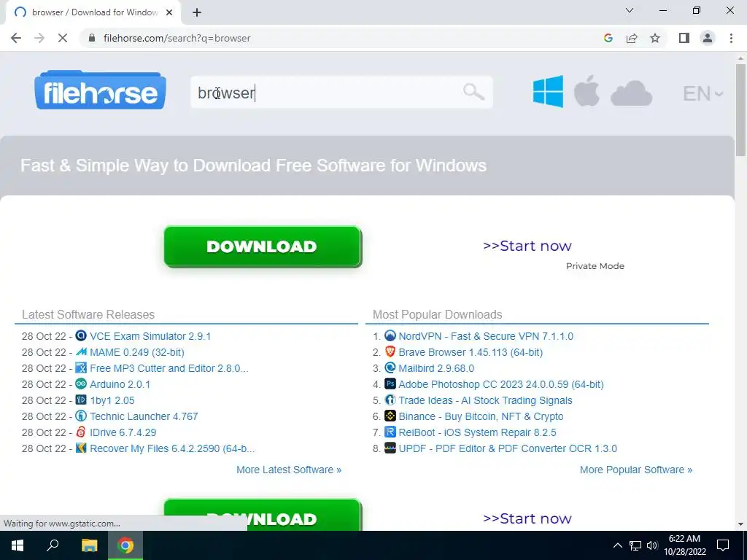
Task: Open the EN language dropdown
Action: [703, 93]
